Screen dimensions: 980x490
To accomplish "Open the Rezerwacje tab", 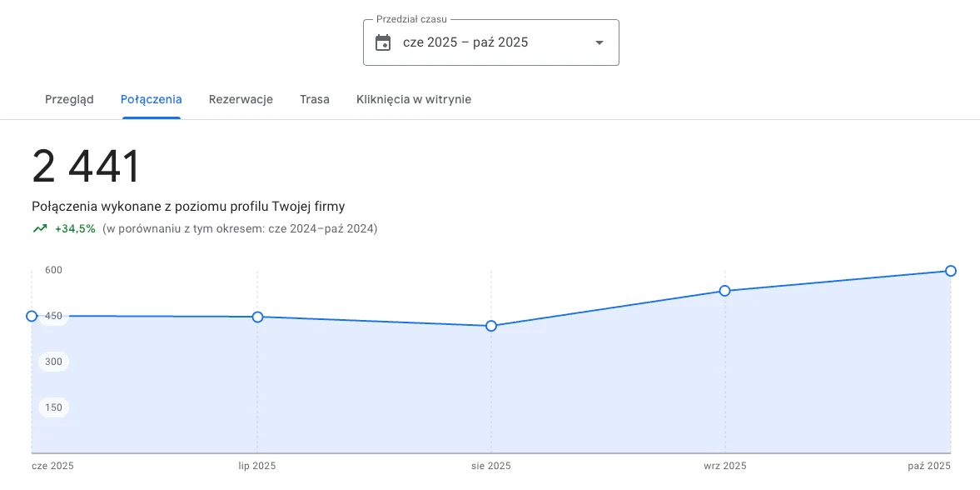I will click(241, 99).
